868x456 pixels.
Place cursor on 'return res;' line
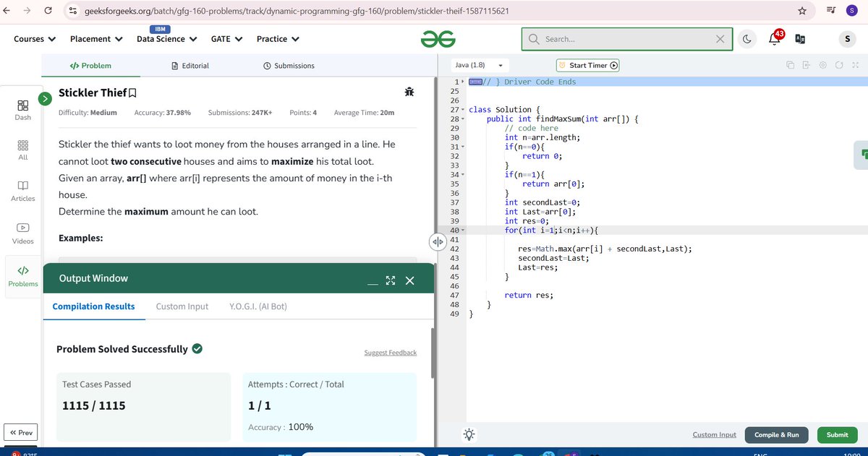point(529,295)
